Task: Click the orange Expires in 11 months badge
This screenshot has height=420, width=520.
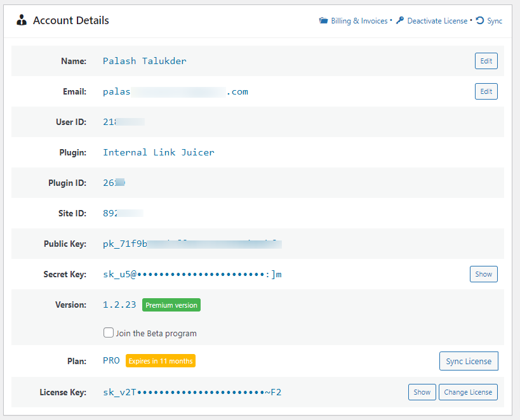Action: pyautogui.click(x=160, y=361)
